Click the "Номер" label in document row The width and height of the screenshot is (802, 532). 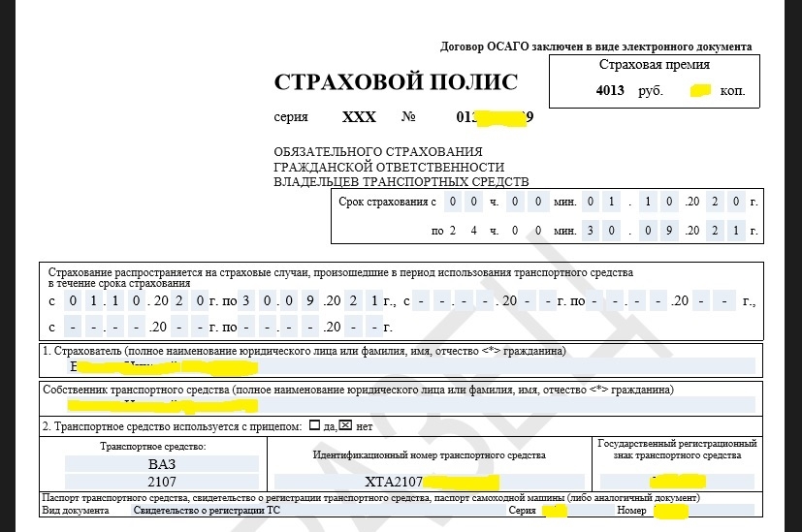(631, 510)
